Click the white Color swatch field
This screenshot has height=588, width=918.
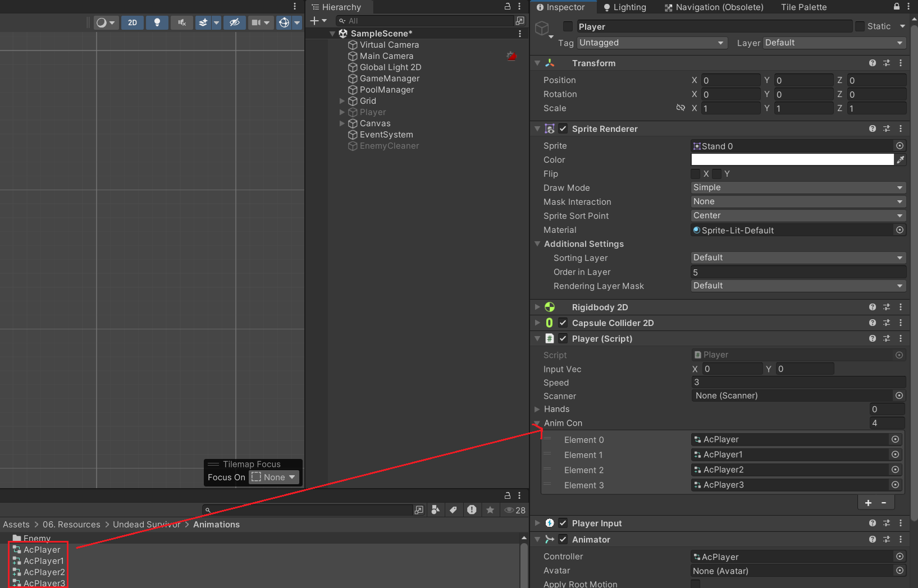point(792,160)
